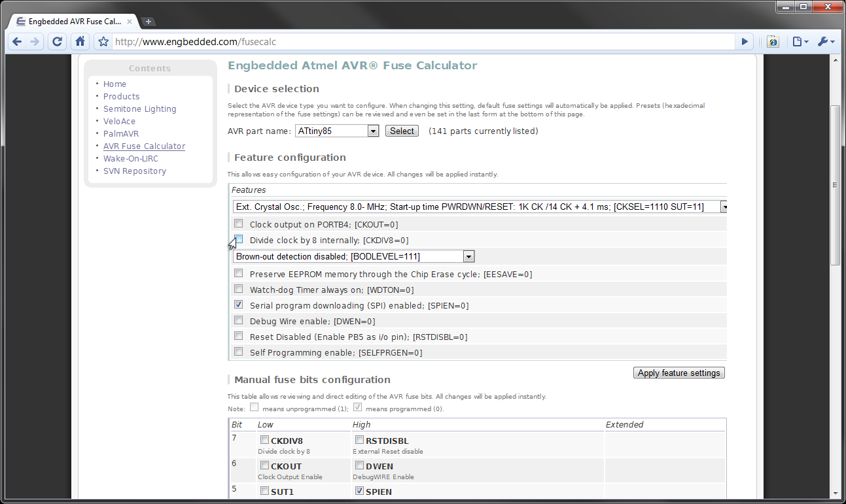846x504 pixels.
Task: Click the Device selection heading
Action: click(277, 89)
